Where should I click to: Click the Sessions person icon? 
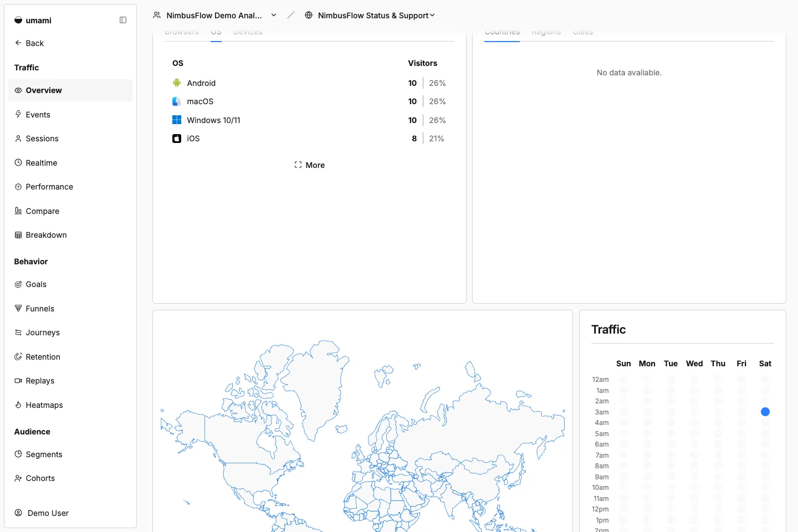pos(18,139)
